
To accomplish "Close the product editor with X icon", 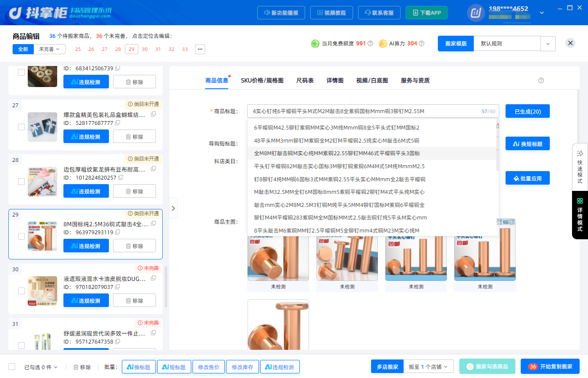I will click(x=570, y=43).
